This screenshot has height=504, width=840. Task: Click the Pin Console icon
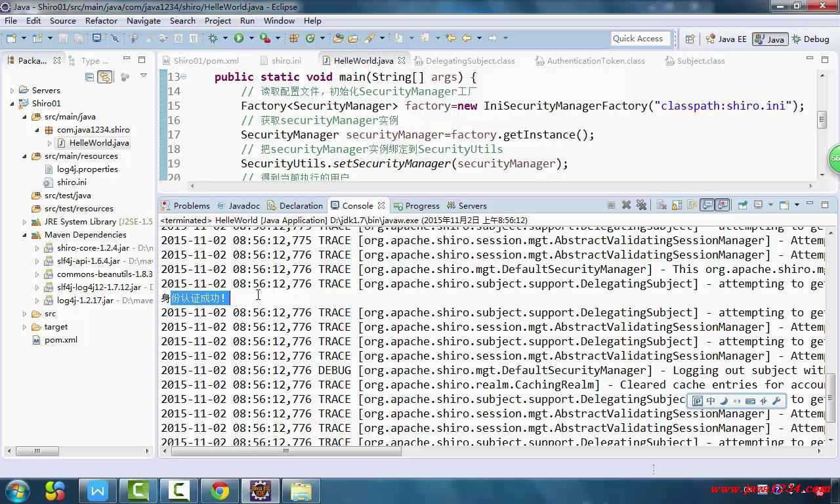742,205
